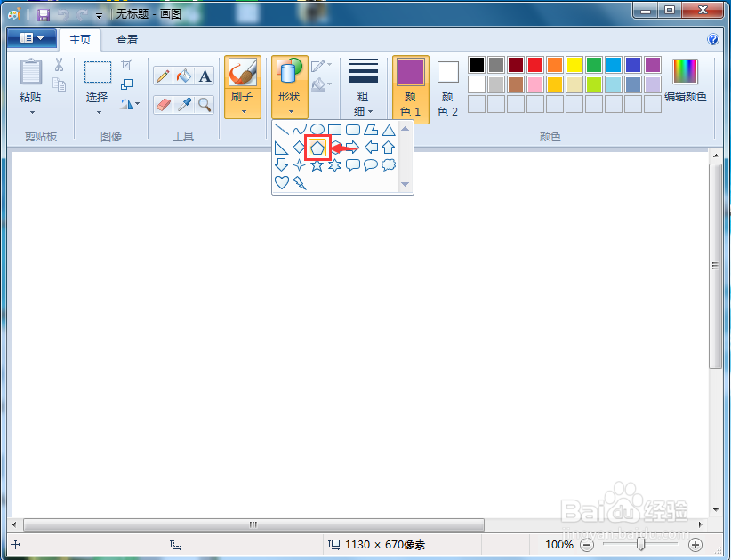Image resolution: width=731 pixels, height=560 pixels.
Task: Select the Pencil tool
Action: [163, 76]
